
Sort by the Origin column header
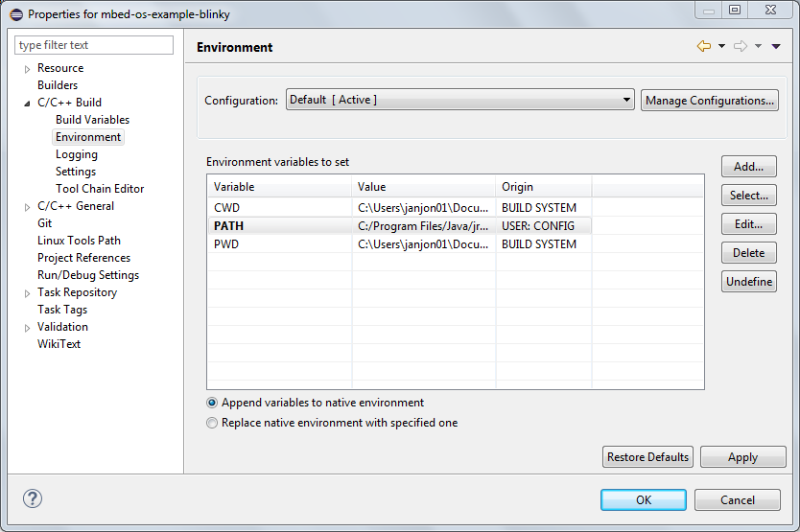point(543,187)
